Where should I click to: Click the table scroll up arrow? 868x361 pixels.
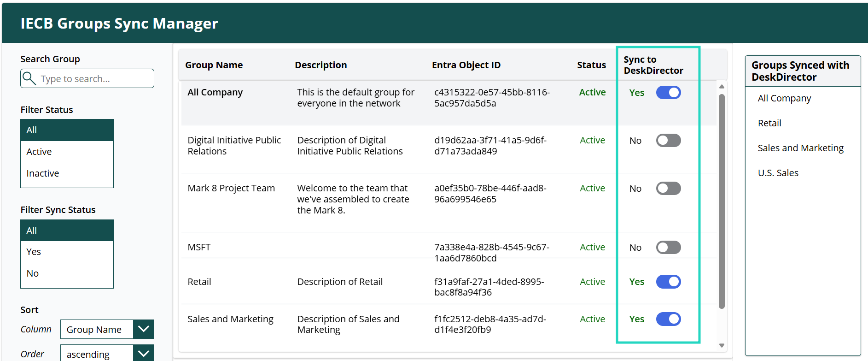tap(722, 87)
